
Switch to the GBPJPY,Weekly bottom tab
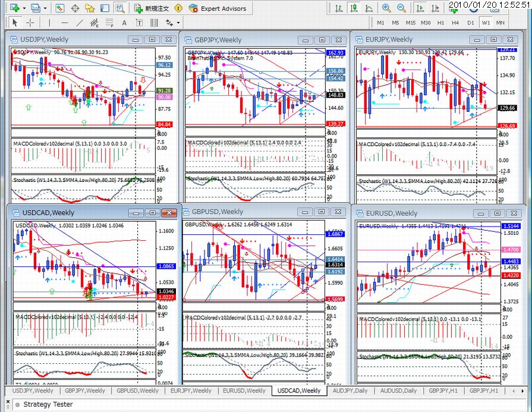[x=85, y=391]
